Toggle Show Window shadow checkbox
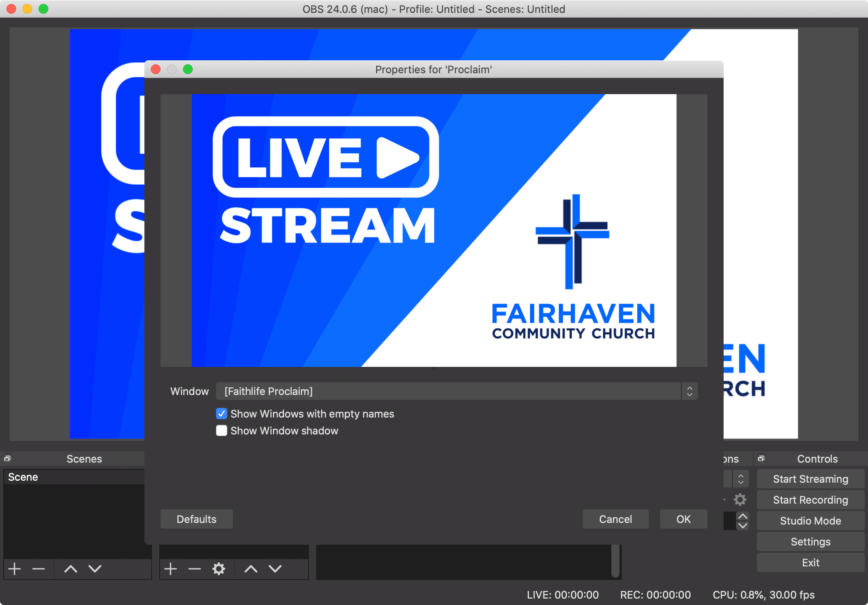The width and height of the screenshot is (868, 605). (x=222, y=430)
